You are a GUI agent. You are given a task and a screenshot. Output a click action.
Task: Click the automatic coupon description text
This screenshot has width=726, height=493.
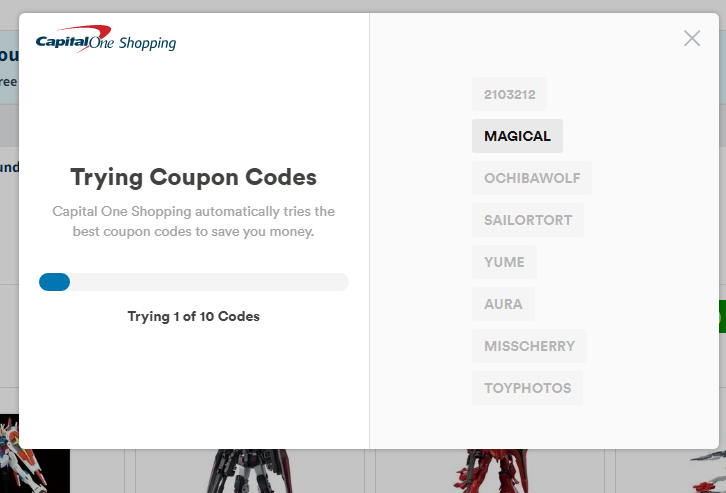click(194, 221)
